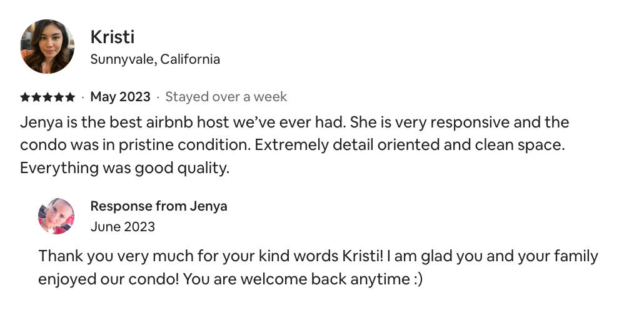This screenshot has height=325, width=644.
Task: Click the June 2023 response date
Action: (x=123, y=226)
